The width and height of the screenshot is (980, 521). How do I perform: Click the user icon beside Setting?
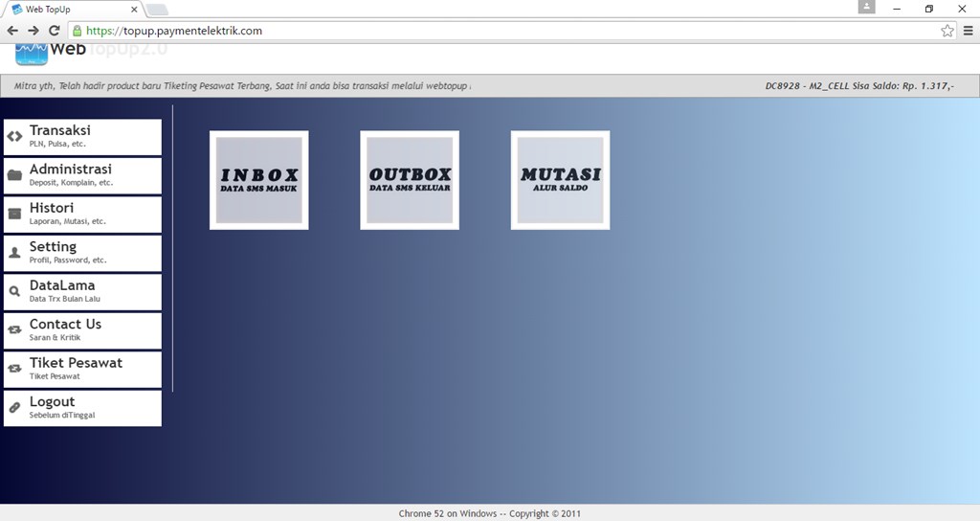tap(14, 253)
